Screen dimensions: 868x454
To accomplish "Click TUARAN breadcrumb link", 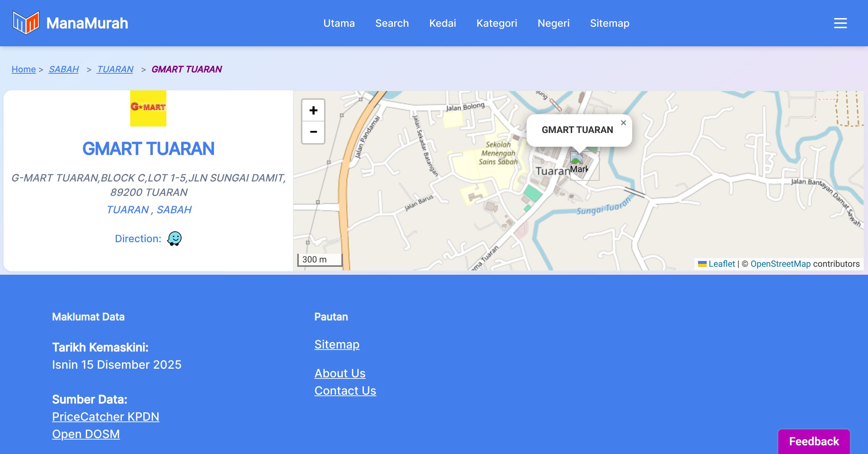I will click(115, 69).
